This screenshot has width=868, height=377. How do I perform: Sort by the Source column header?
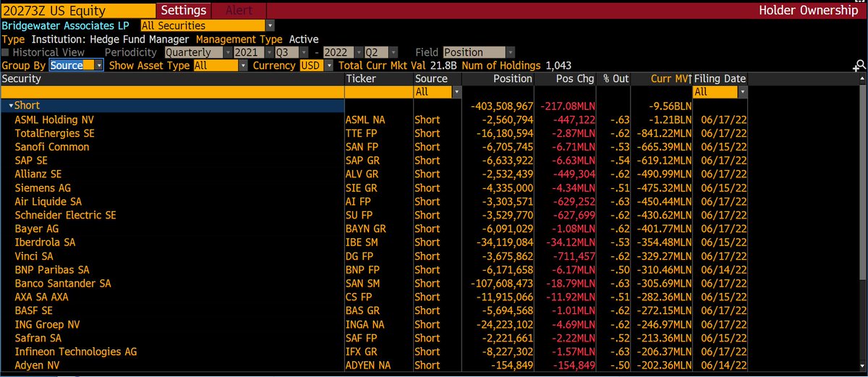(x=437, y=78)
